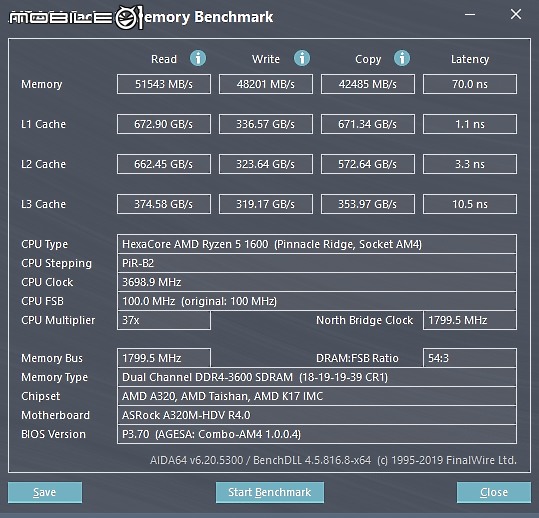Click the Read column header label
Screen dimensions: 539x518
164,59
